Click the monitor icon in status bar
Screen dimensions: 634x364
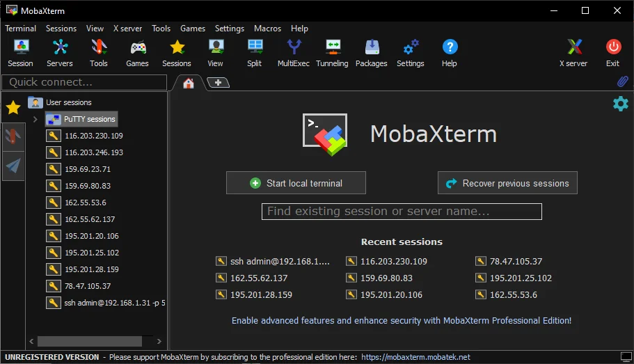point(626,357)
